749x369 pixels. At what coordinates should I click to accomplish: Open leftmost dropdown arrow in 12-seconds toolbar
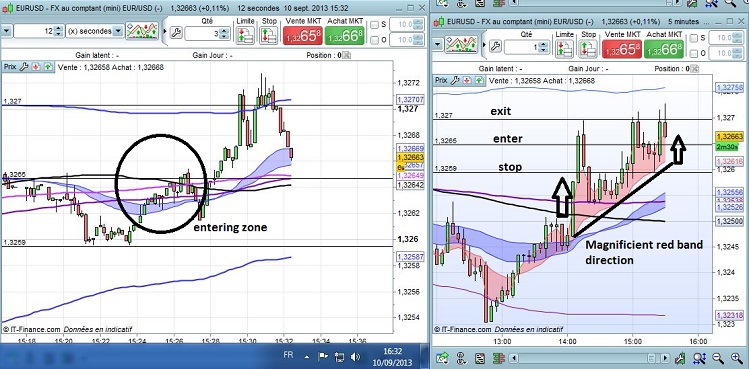[6, 31]
